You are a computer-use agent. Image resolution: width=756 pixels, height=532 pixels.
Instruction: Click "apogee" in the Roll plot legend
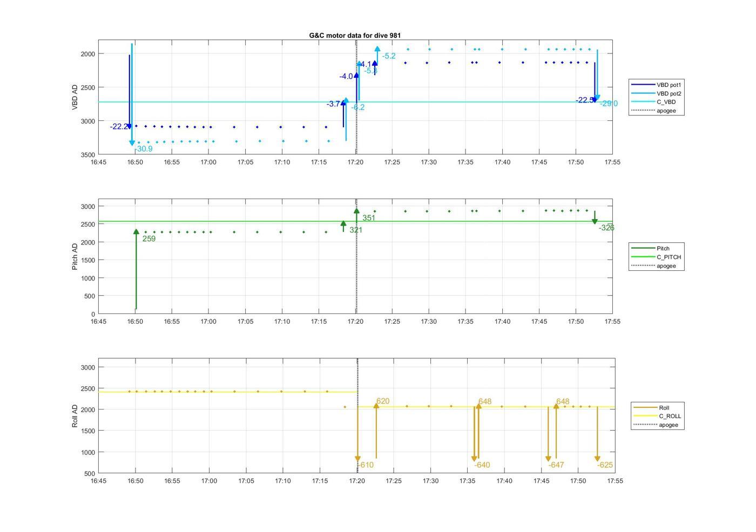(x=656, y=425)
